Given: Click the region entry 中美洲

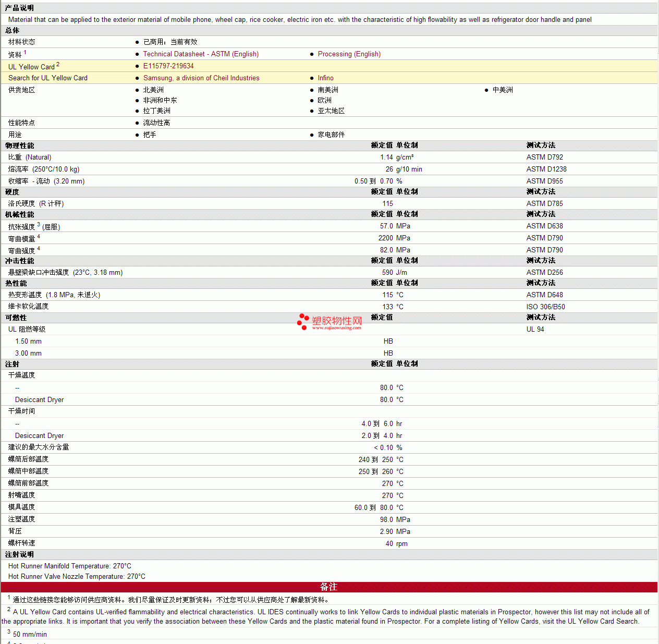Looking at the screenshot, I should [503, 90].
